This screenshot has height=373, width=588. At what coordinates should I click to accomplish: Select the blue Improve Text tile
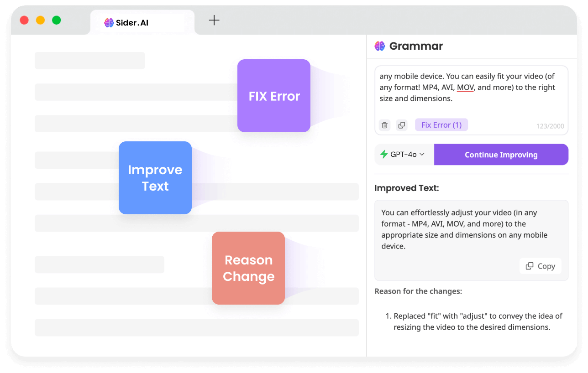point(155,178)
